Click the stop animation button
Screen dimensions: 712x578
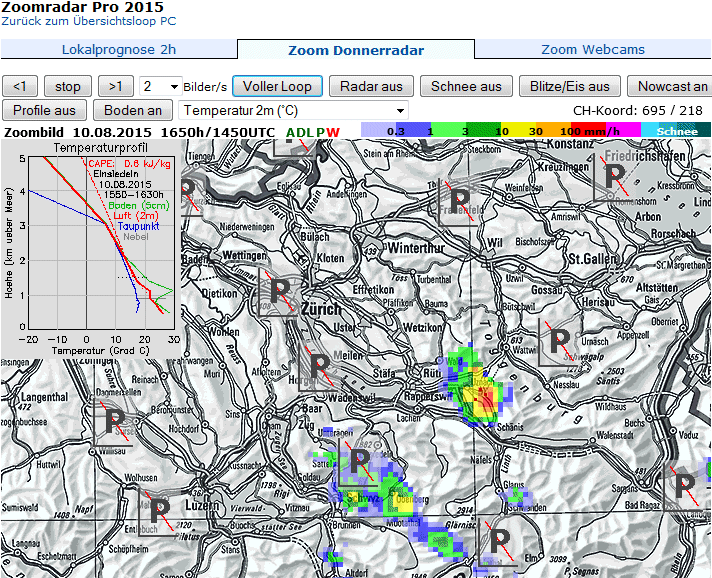pyautogui.click(x=68, y=86)
